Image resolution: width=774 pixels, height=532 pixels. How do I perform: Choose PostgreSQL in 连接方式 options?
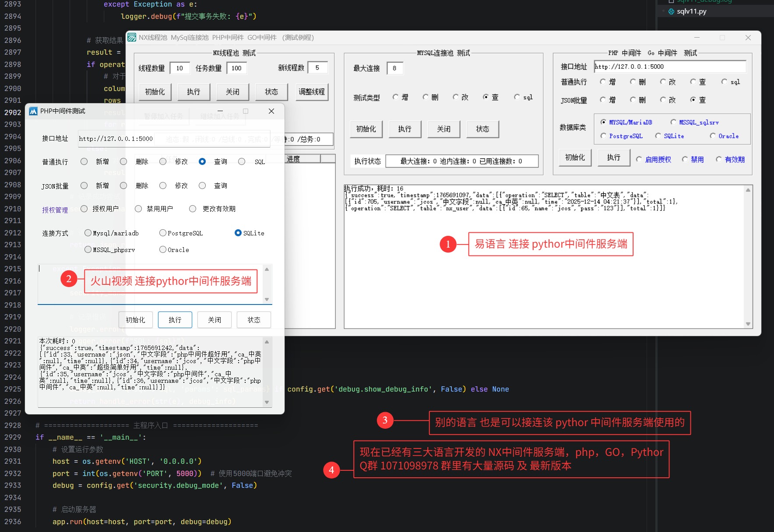tap(163, 233)
